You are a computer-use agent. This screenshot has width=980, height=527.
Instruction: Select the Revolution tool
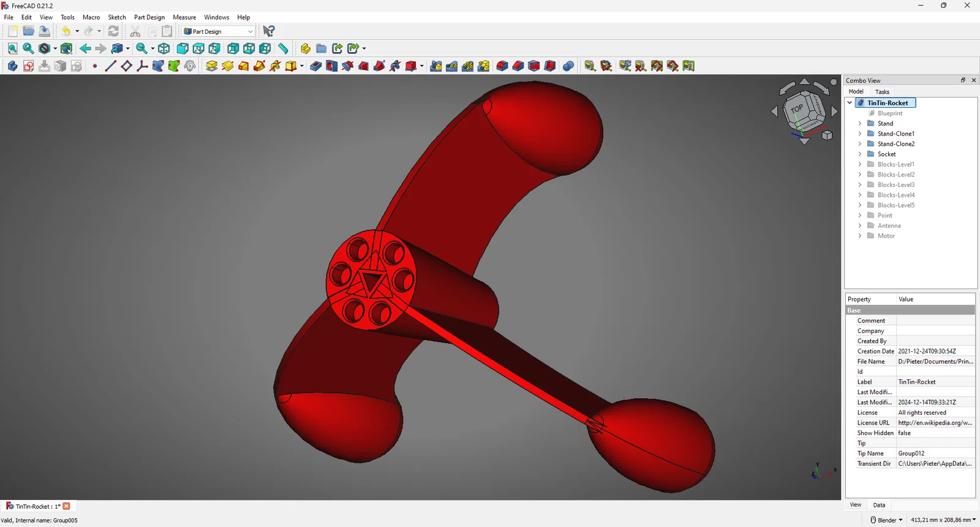tap(228, 66)
